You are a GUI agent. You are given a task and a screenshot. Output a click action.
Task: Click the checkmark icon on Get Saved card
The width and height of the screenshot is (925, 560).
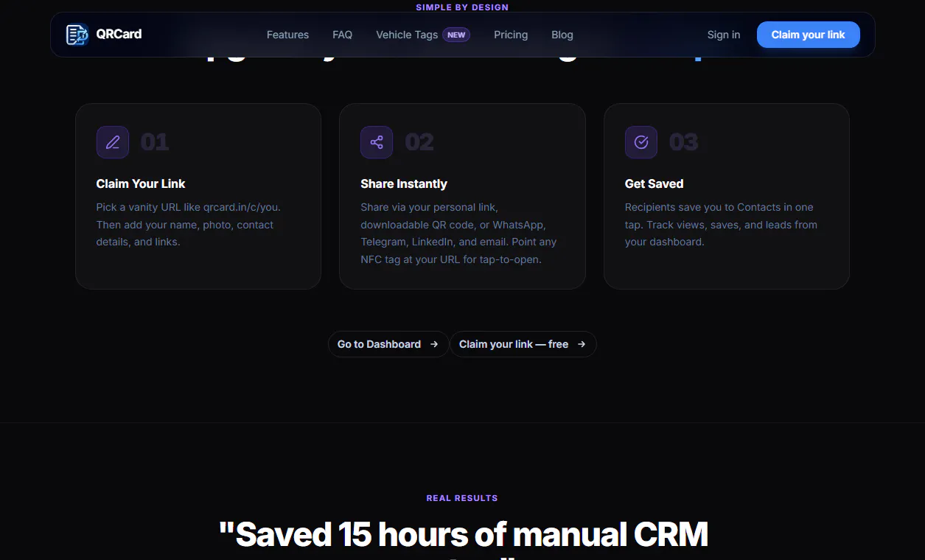click(641, 142)
